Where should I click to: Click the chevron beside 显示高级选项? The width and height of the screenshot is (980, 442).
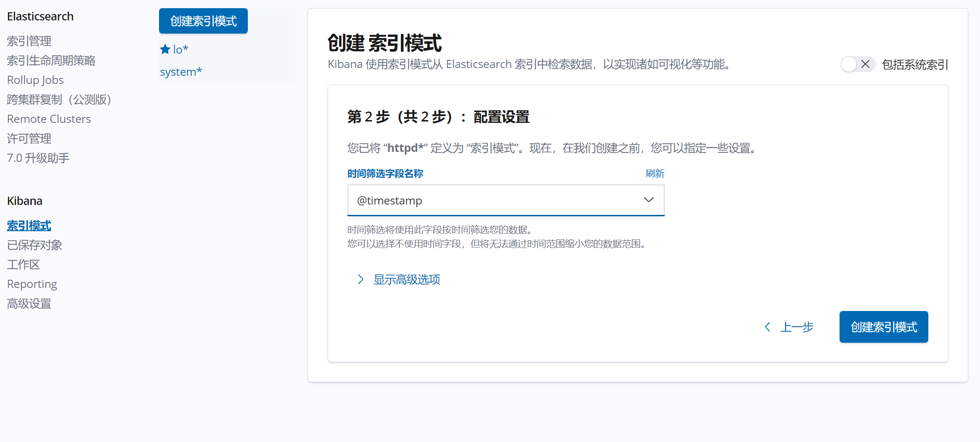click(x=361, y=279)
